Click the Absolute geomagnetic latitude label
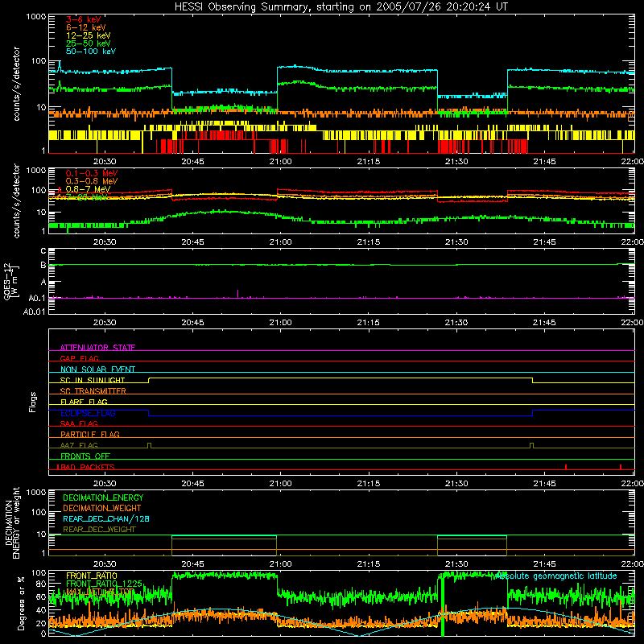Image resolution: width=644 pixels, height=644 pixels. [555, 576]
